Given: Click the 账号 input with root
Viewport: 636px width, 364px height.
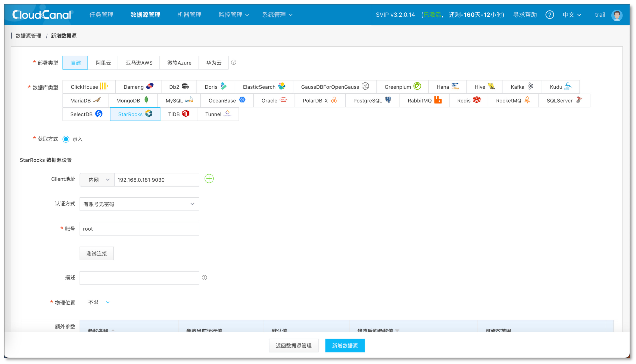Looking at the screenshot, I should [x=139, y=229].
